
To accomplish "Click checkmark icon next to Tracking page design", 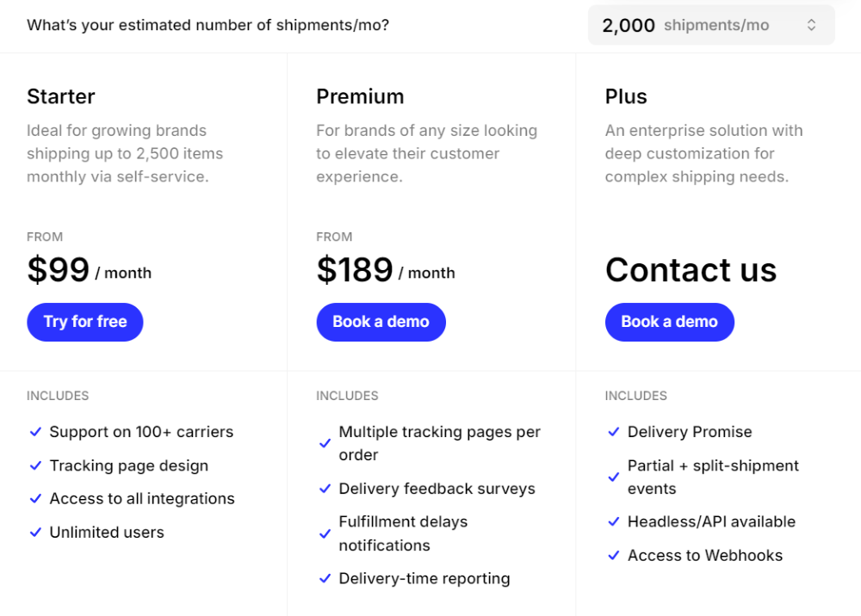I will point(35,465).
